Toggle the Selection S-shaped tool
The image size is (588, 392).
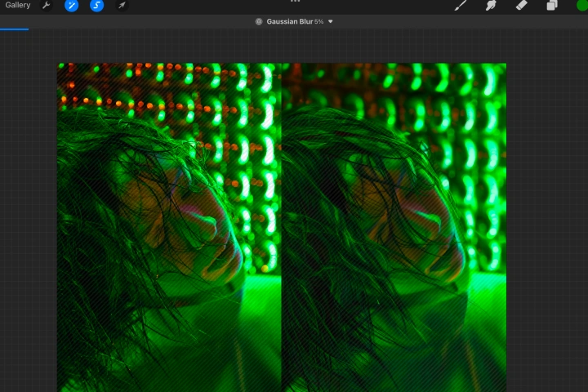click(96, 5)
